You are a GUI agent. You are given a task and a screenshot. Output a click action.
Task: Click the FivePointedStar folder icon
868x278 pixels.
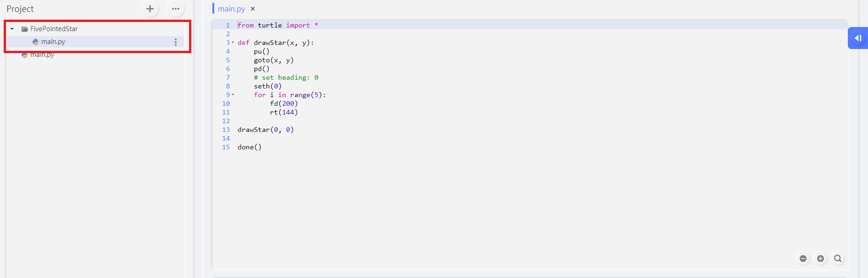coord(25,29)
